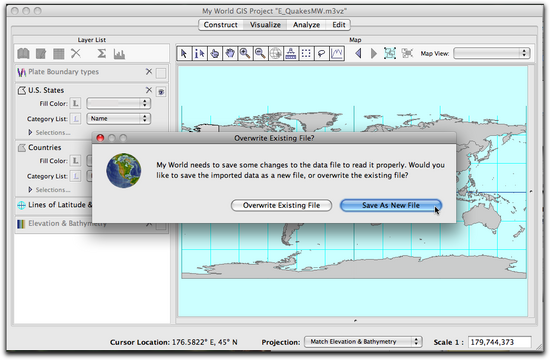Click the Sigma summary statistics icon
Image resolution: width=550 pixels, height=360 pixels.
(101, 54)
